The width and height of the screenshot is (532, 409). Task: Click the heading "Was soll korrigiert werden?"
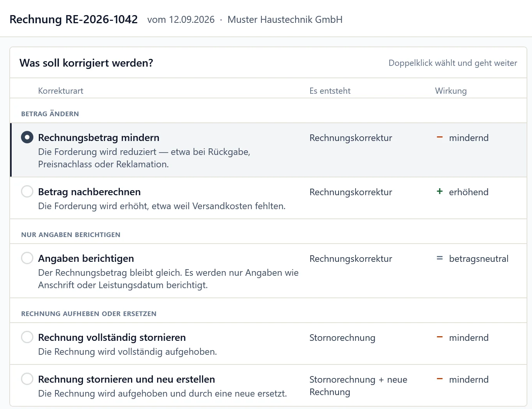pos(86,63)
